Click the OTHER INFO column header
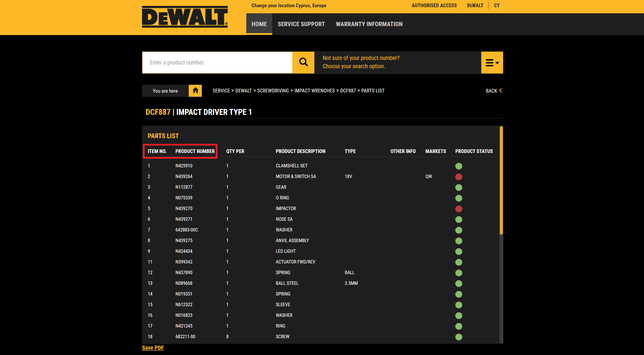 pyautogui.click(x=403, y=151)
